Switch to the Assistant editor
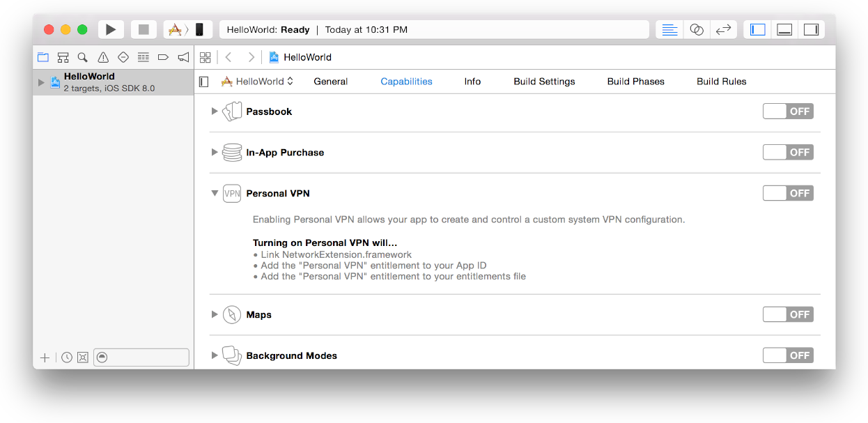Viewport: 868px width, 423px height. (696, 29)
